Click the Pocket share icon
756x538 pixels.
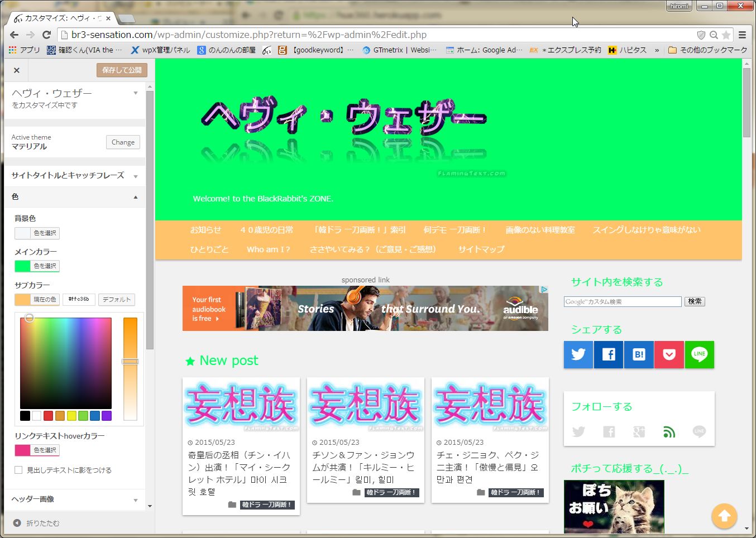[x=669, y=354]
